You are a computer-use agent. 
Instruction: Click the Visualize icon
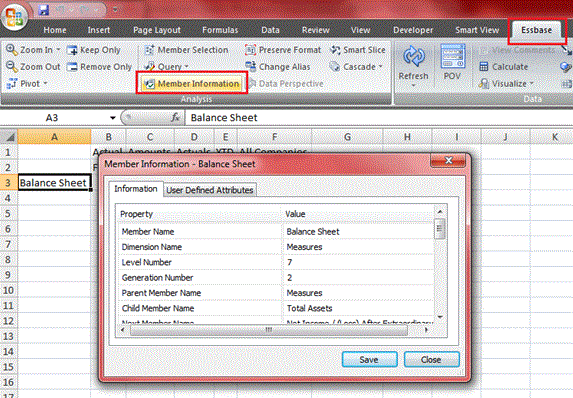[x=484, y=84]
